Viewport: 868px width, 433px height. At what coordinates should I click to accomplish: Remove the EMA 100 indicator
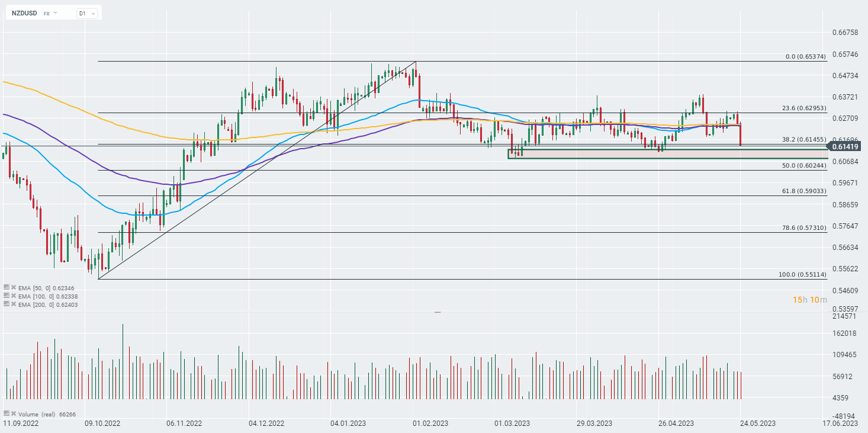13,296
